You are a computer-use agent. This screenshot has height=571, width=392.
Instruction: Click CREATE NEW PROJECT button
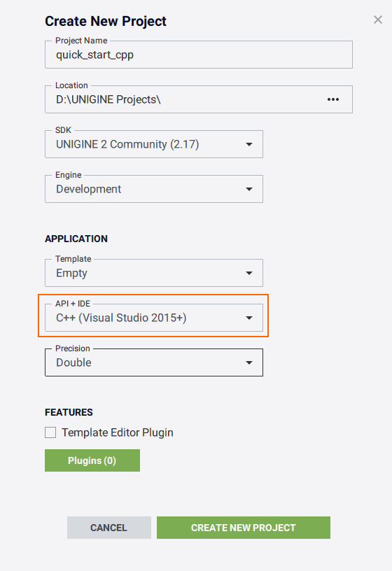click(x=244, y=528)
